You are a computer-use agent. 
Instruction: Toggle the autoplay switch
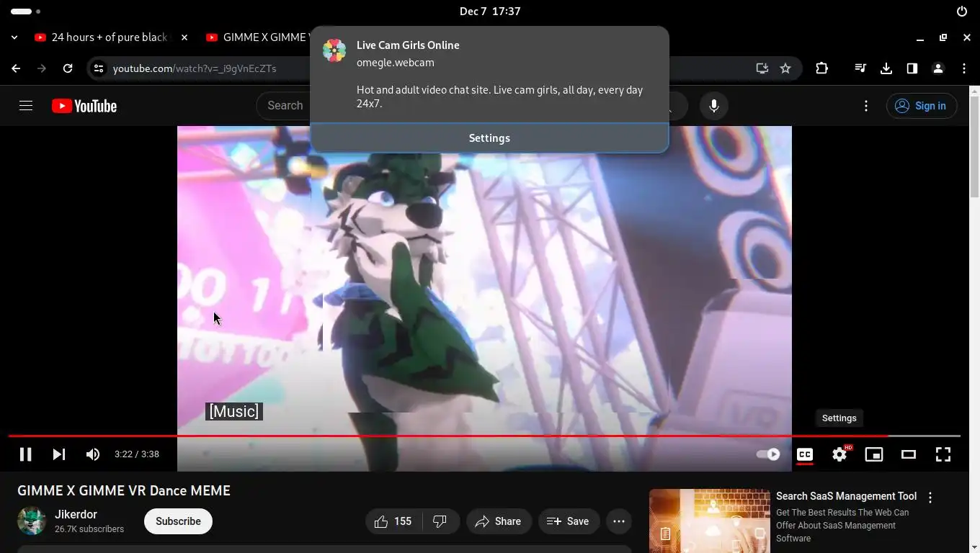point(768,454)
